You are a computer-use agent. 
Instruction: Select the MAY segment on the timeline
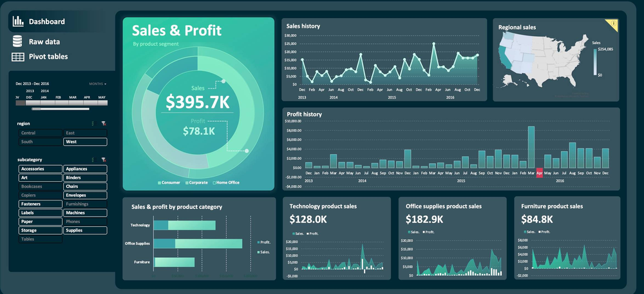coord(102,103)
